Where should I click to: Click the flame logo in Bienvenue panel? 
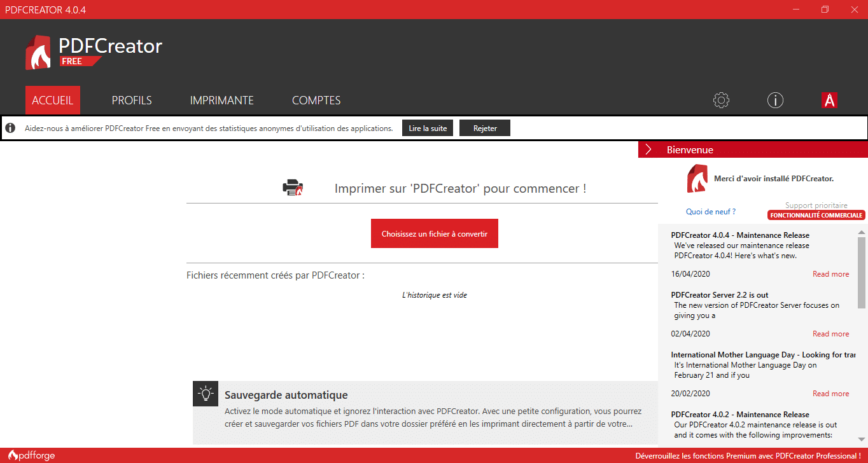point(697,178)
